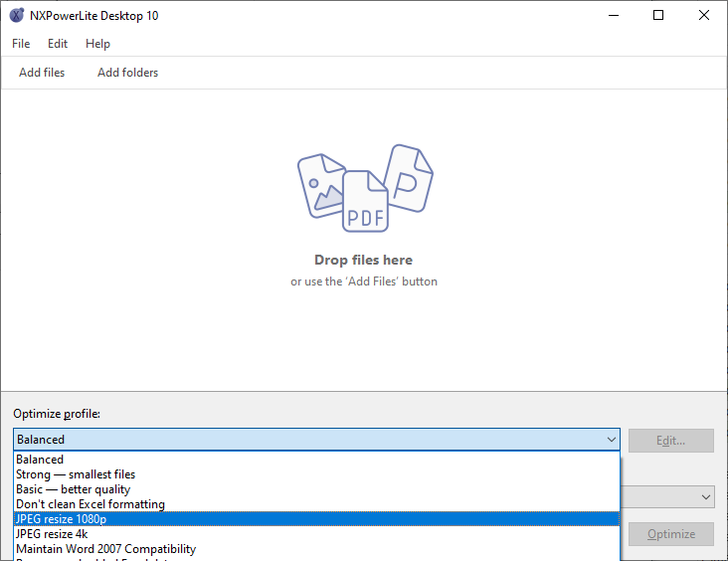Click the Add files button
Viewport: 728px width, 561px height.
coord(42,73)
